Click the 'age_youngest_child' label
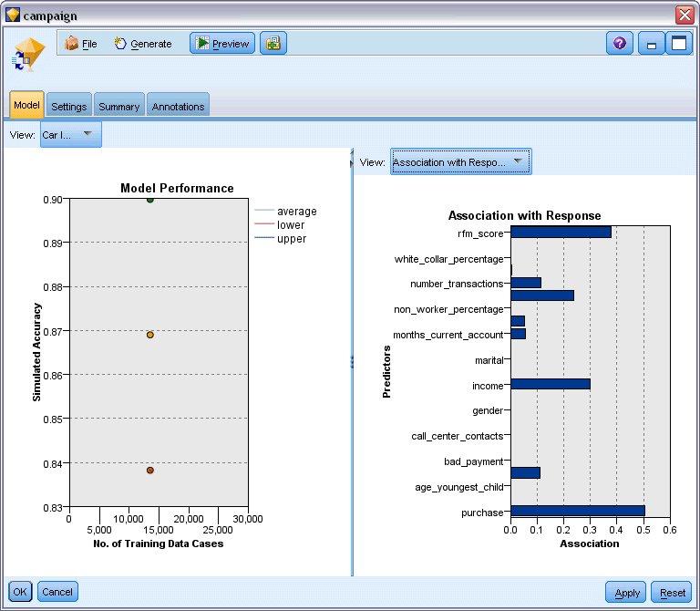700x611 pixels. click(459, 487)
